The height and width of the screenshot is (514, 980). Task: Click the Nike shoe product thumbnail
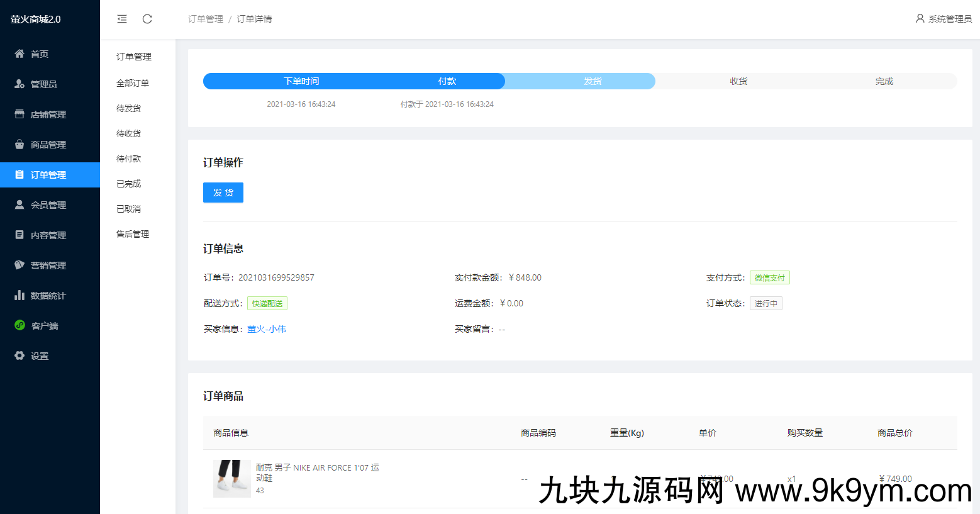click(x=231, y=478)
